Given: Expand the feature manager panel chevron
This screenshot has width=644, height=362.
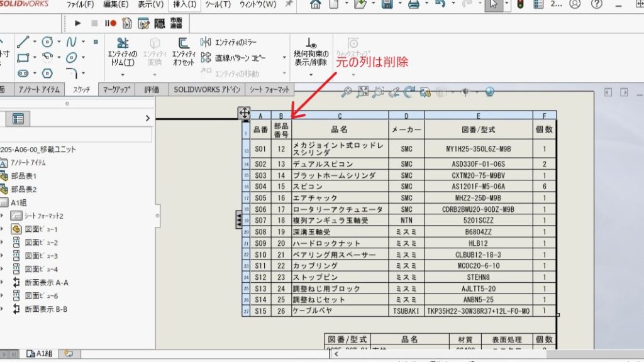Looking at the screenshot, I should tap(147, 118).
